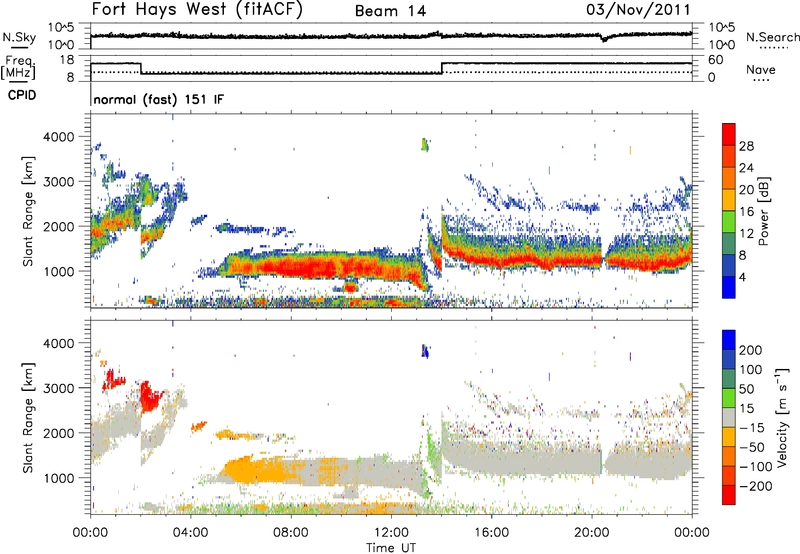Click the "50" value on Velocity colorbar
800x554 pixels.
pyautogui.click(x=746, y=389)
